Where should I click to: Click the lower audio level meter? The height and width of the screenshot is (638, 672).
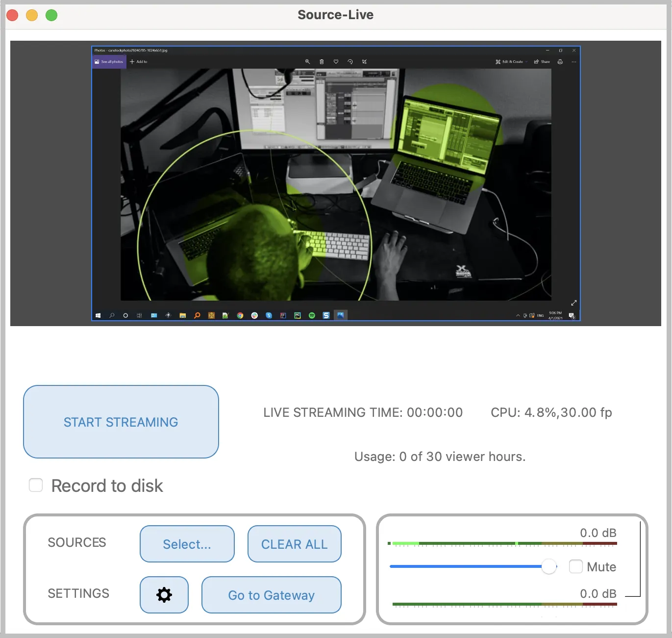coord(505,605)
